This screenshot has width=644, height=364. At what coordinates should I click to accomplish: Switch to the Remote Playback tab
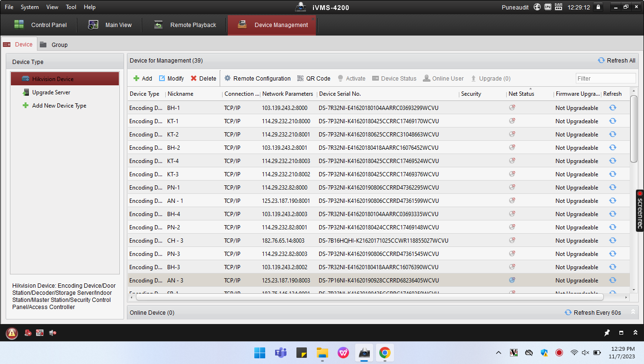(x=185, y=25)
